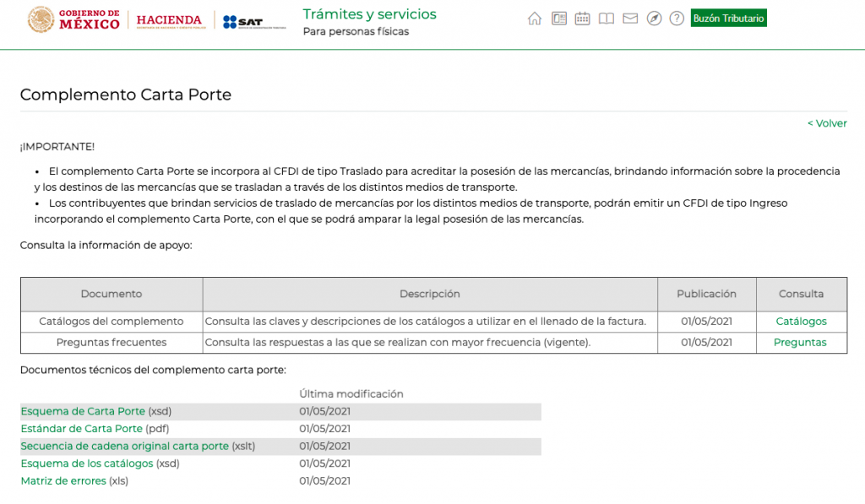Open Matriz de errores xls

tap(63, 481)
